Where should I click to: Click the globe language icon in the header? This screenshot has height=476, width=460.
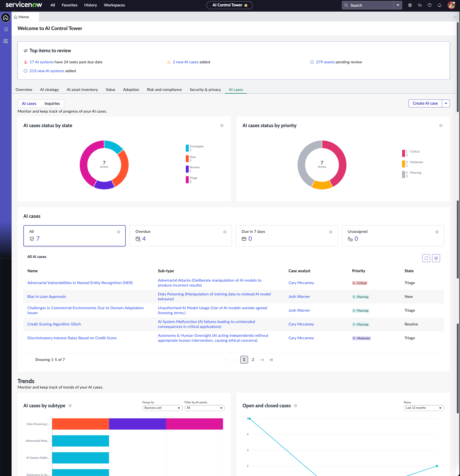(410, 5)
